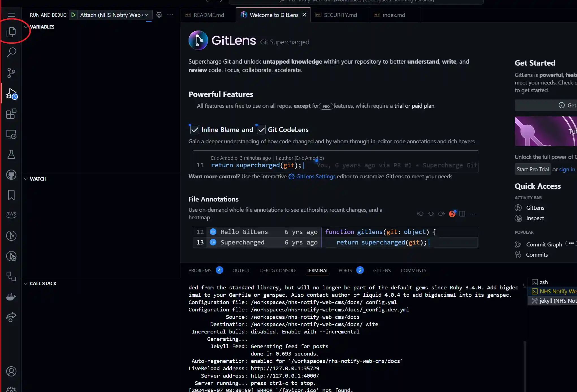Open the Testing beaker view
This screenshot has height=392, width=577.
[11, 154]
